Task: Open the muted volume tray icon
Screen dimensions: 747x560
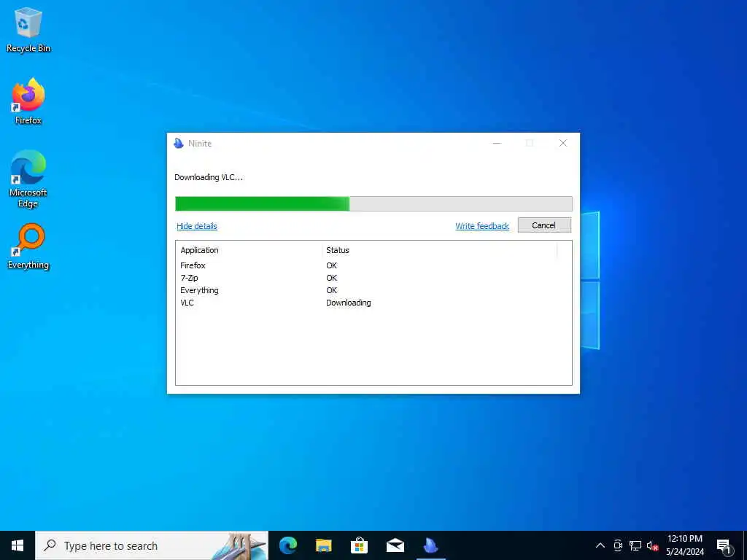Action: coord(652,545)
